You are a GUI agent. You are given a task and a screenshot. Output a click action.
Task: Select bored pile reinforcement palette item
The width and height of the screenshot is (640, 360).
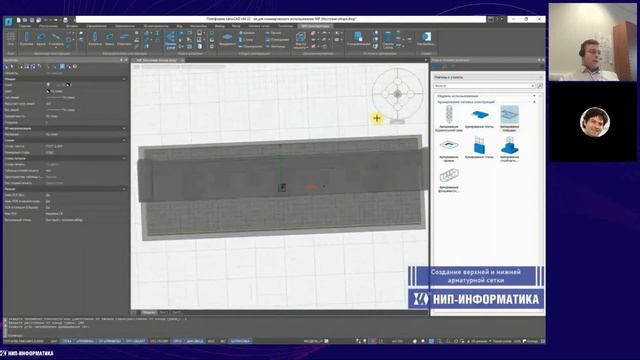tap(449, 118)
